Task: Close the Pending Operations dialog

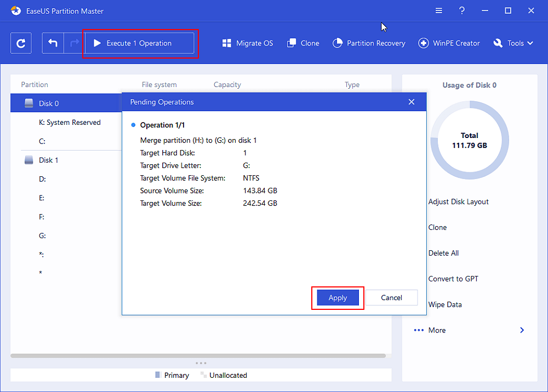Action: pos(412,102)
